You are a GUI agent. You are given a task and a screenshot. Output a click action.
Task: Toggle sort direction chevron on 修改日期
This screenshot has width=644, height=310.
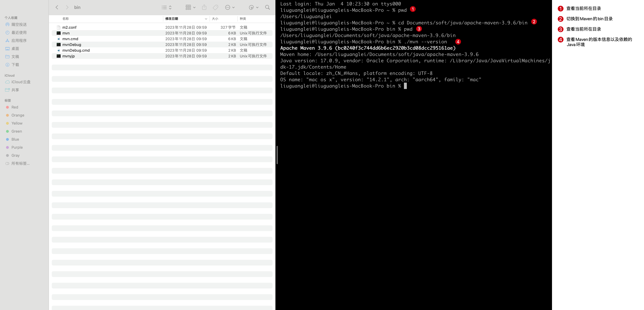[206, 19]
